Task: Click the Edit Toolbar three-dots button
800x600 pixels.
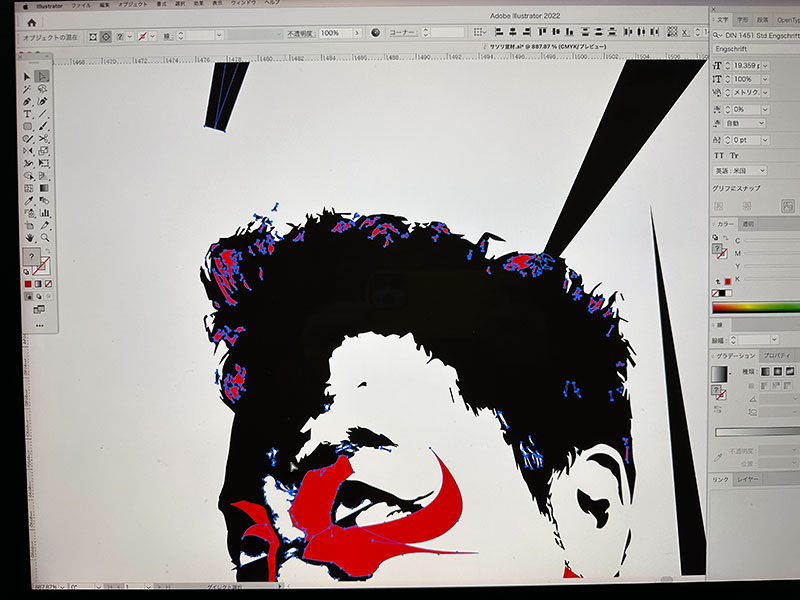Action: point(40,325)
